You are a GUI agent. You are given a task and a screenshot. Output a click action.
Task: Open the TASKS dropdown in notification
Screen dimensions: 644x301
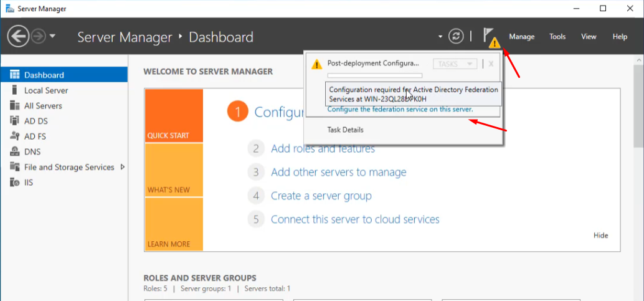(455, 64)
